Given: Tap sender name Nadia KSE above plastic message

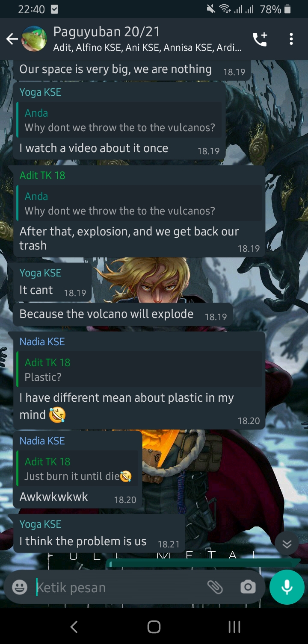Looking at the screenshot, I should (x=42, y=341).
